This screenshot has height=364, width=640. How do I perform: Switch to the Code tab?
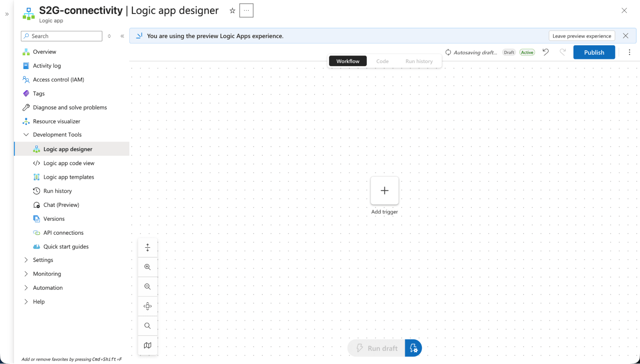pyautogui.click(x=382, y=61)
